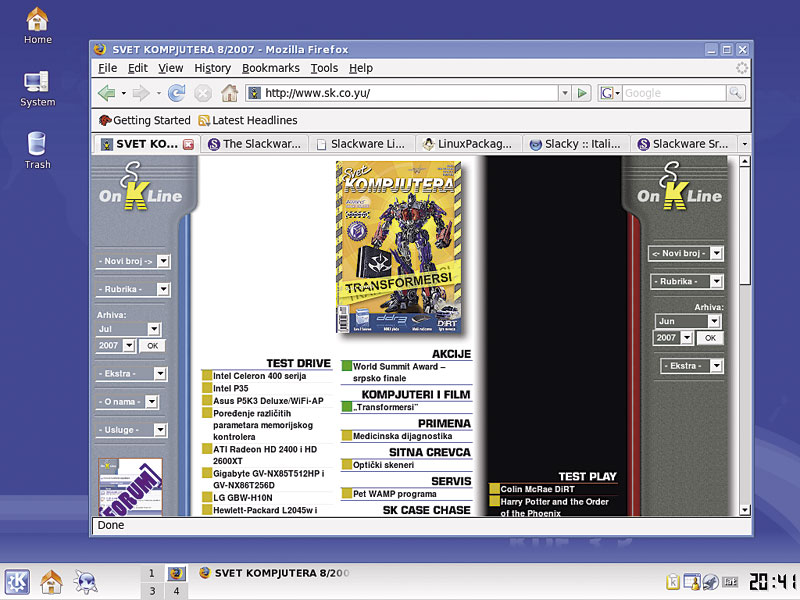Click the right On K Line logo

(x=679, y=186)
